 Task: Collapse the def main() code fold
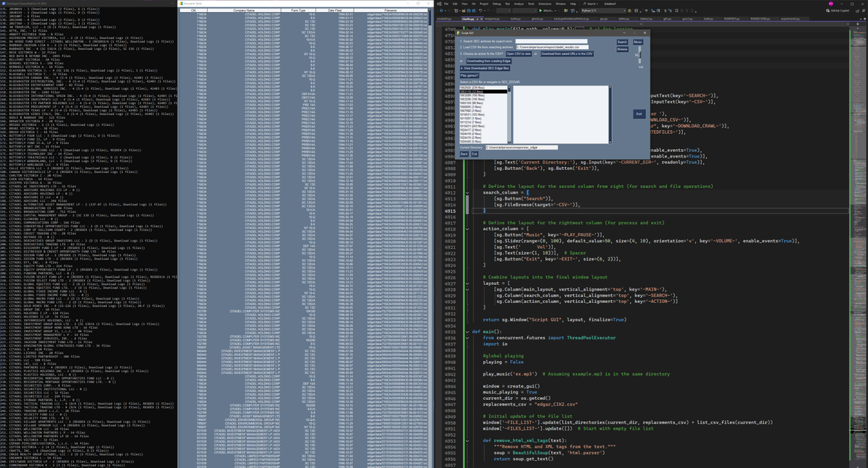(468, 332)
